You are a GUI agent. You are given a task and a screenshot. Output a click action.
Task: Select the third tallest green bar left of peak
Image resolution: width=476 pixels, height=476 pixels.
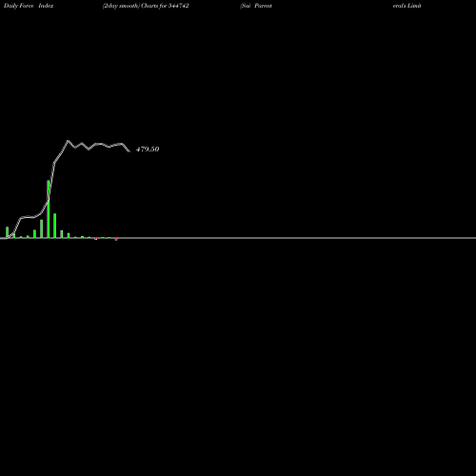[42, 228]
